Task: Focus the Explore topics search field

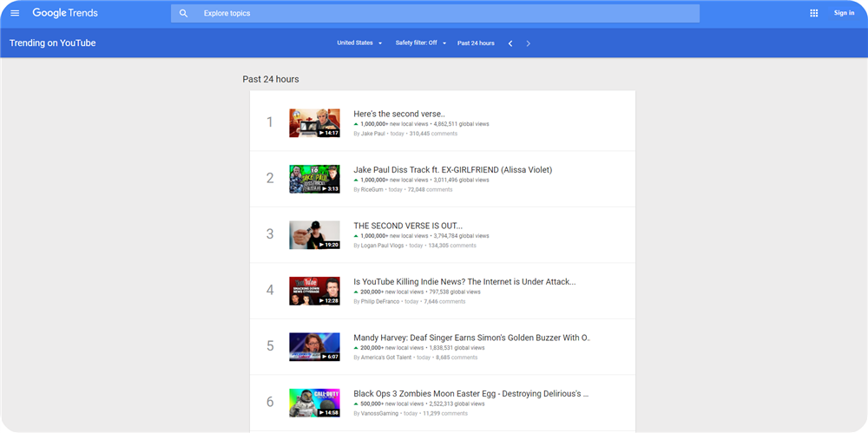Action: pyautogui.click(x=435, y=13)
